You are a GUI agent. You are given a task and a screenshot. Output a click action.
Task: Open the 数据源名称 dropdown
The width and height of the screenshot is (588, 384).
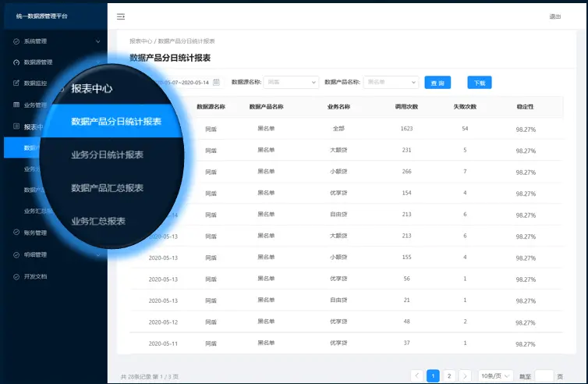[291, 82]
